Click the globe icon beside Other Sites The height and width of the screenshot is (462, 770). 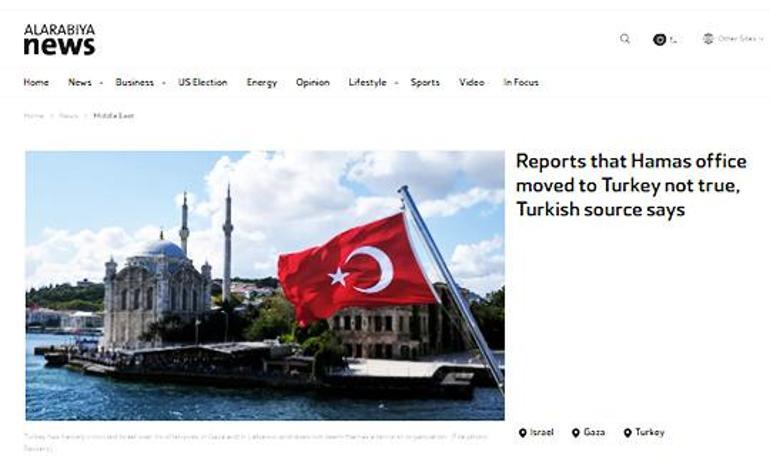pyautogui.click(x=708, y=39)
